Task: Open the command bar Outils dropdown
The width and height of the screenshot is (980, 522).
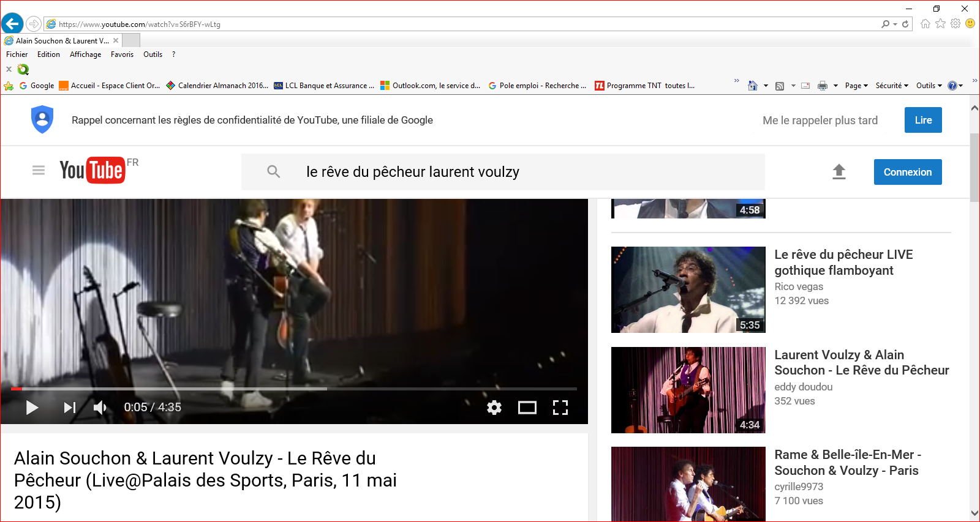Action: tap(929, 86)
